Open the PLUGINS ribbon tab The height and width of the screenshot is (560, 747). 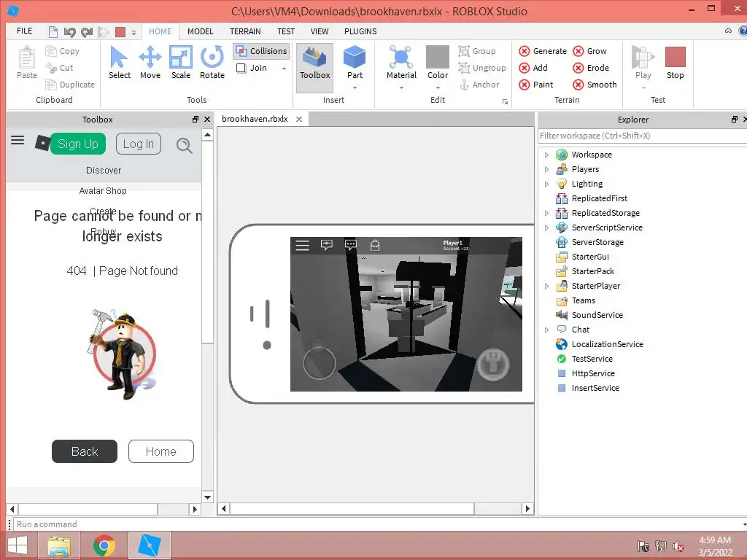pyautogui.click(x=360, y=31)
